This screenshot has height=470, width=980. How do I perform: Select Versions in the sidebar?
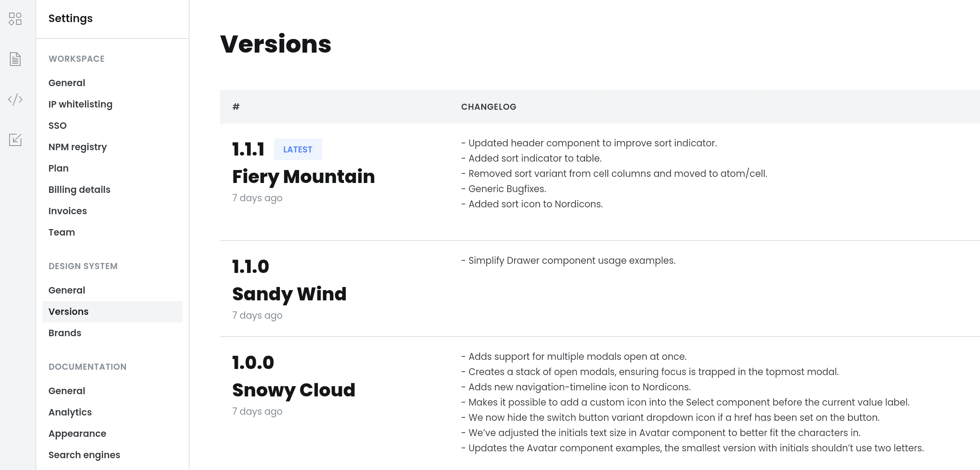coord(112,311)
